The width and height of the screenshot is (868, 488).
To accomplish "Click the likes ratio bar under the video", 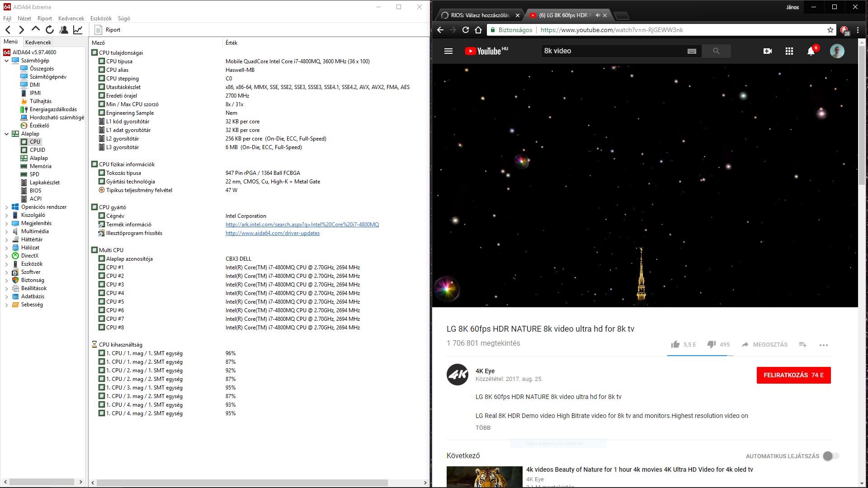I will [700, 356].
